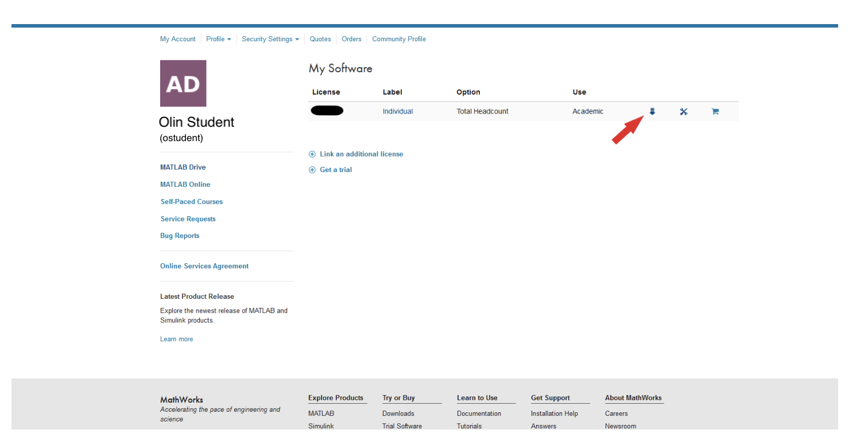Screen dimensions: 868x445
Task: Click Link an additional license
Action: pos(362,154)
